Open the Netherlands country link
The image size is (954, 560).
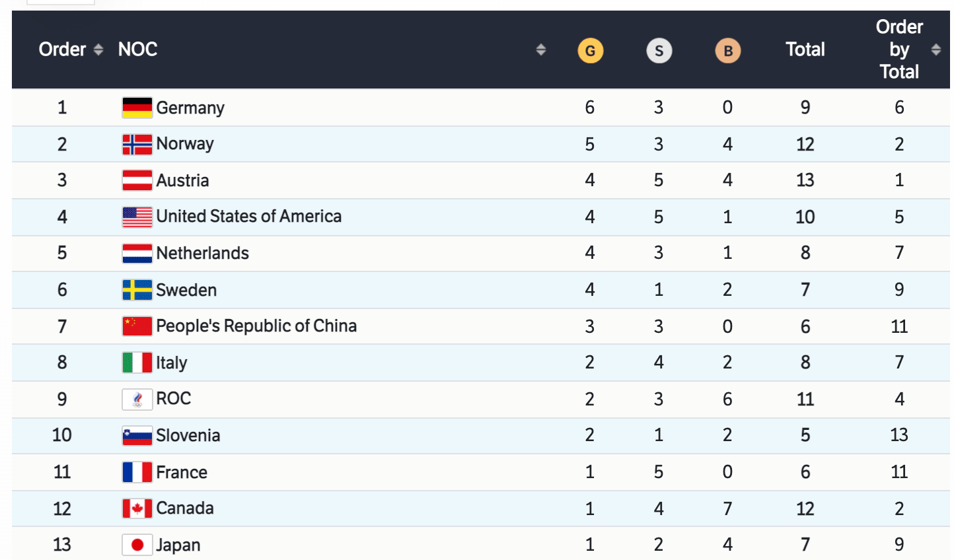click(x=202, y=253)
